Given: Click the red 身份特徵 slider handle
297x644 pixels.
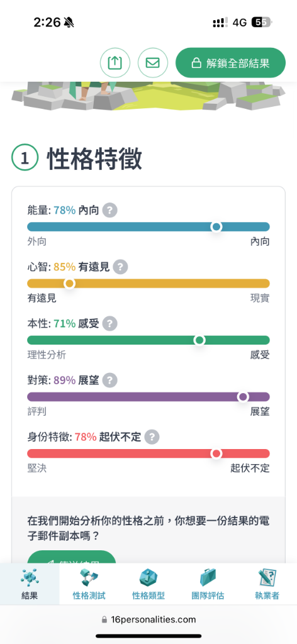Looking at the screenshot, I should (x=216, y=453).
